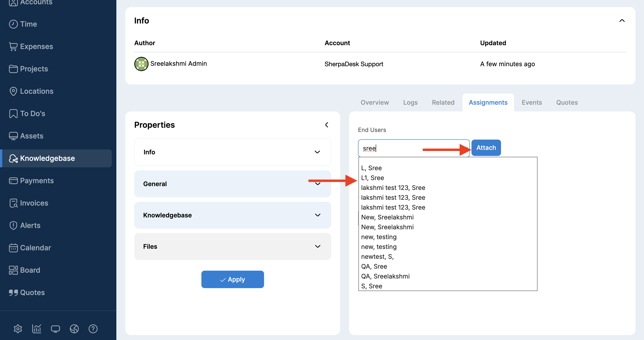Expand the Files properties section

[x=318, y=246]
